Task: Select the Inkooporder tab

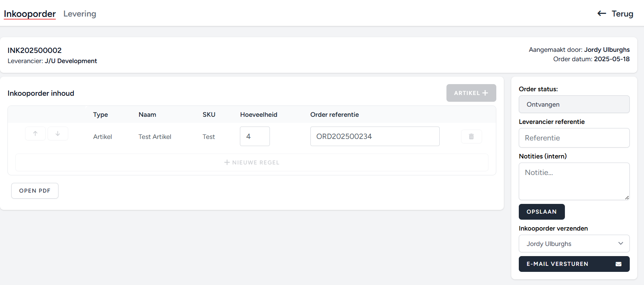Action: (30, 14)
